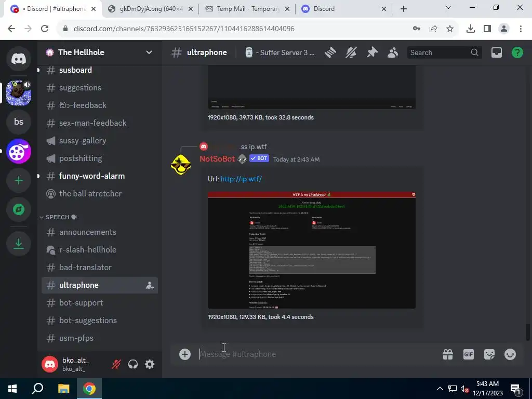Open Explore Discoverable Servers compass icon
This screenshot has height=399, width=532.
(x=19, y=209)
